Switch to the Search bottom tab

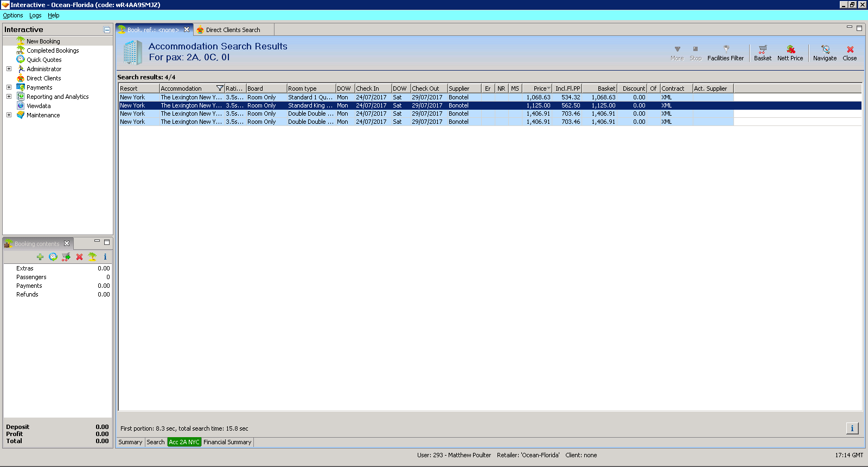click(156, 442)
